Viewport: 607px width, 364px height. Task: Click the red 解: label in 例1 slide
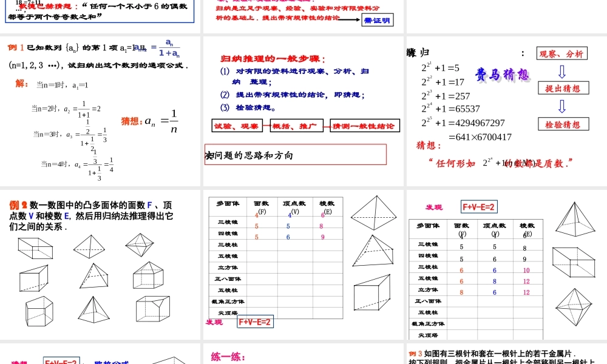22,84
